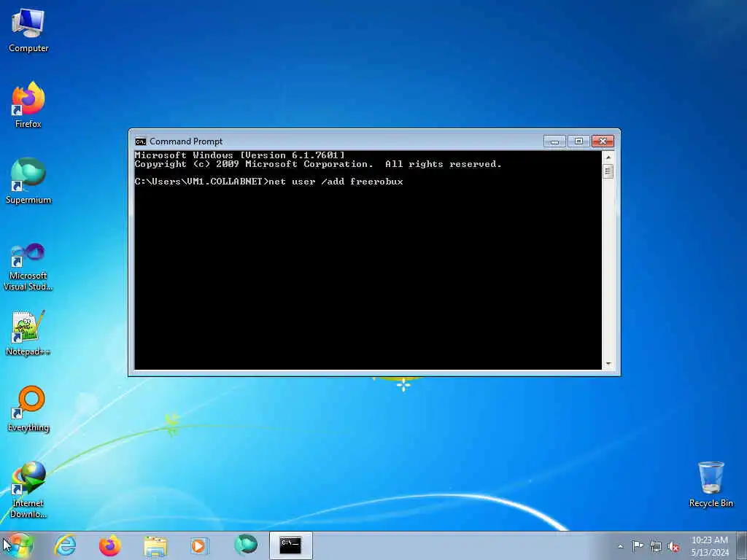Click the Command Prompt scrollbar down arrow
The width and height of the screenshot is (747, 560).
pos(608,364)
